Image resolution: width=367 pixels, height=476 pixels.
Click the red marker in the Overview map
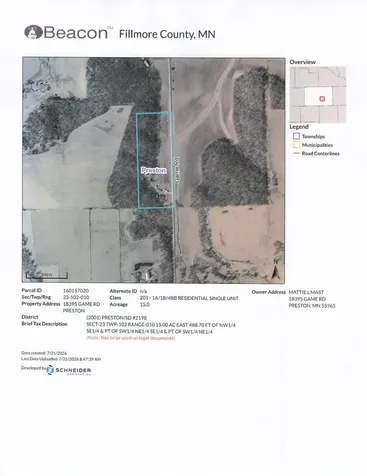[322, 99]
